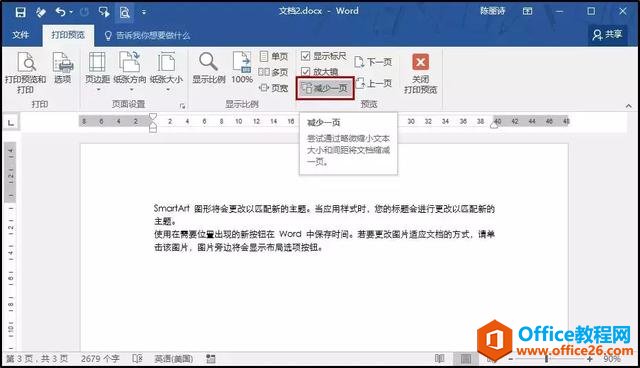The height and width of the screenshot is (368, 640).
Task: Click the zoom slider handle in status bar
Action: 546,359
